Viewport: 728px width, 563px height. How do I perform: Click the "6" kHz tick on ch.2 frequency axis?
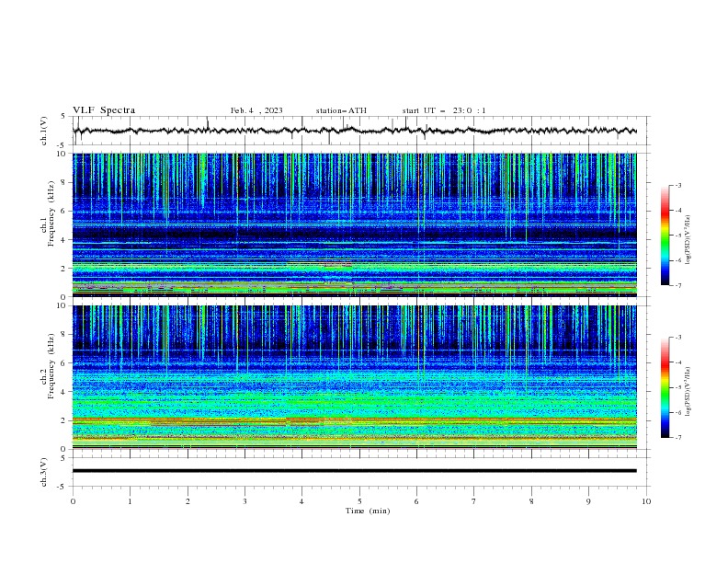[x=64, y=362]
